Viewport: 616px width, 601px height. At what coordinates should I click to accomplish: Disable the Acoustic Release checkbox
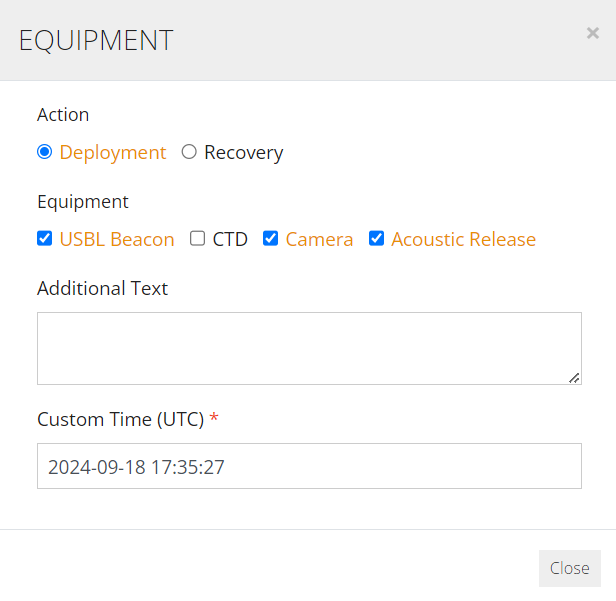[376, 238]
